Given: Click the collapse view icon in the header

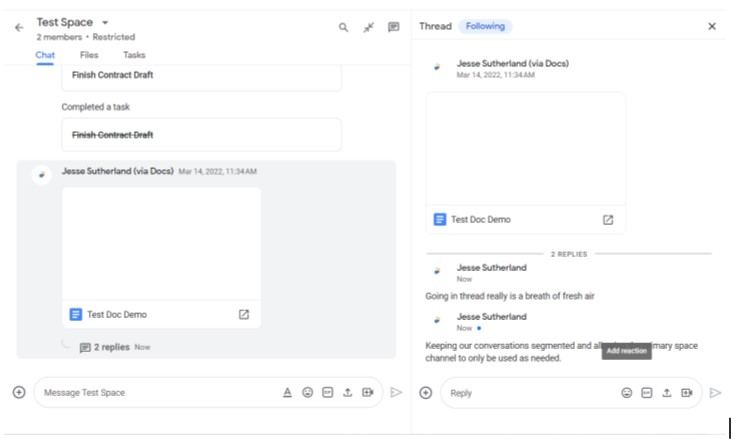Looking at the screenshot, I should pos(368,27).
